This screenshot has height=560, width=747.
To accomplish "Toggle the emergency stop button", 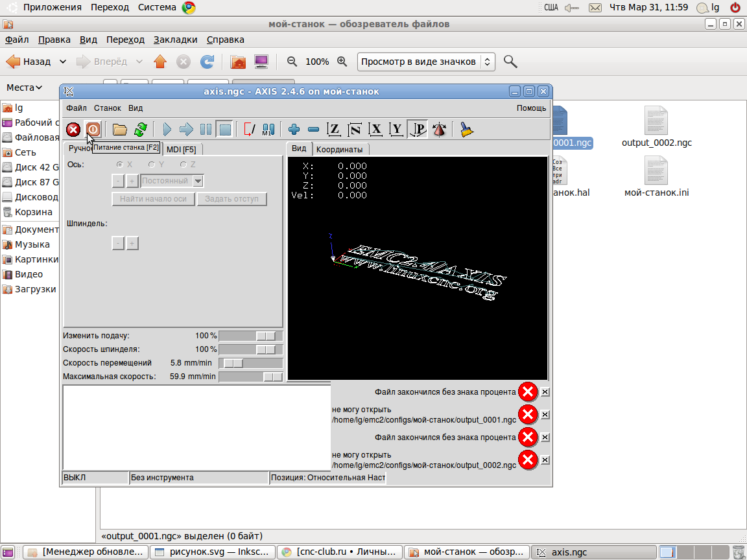I will coord(74,130).
